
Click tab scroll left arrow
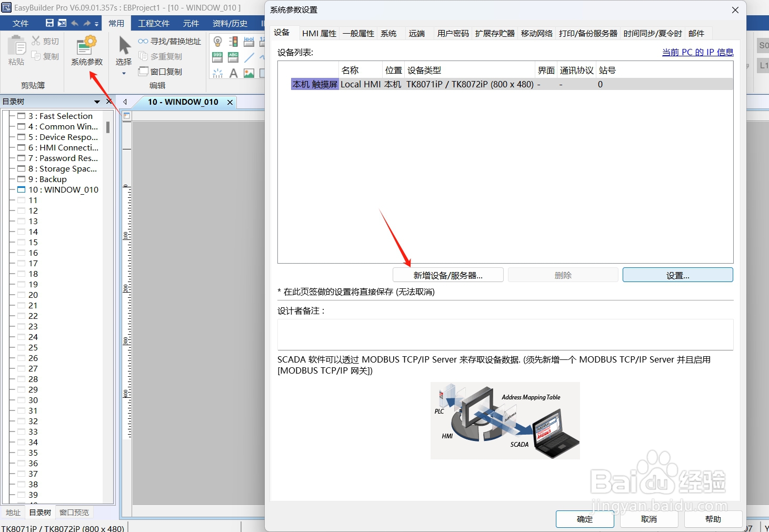125,102
